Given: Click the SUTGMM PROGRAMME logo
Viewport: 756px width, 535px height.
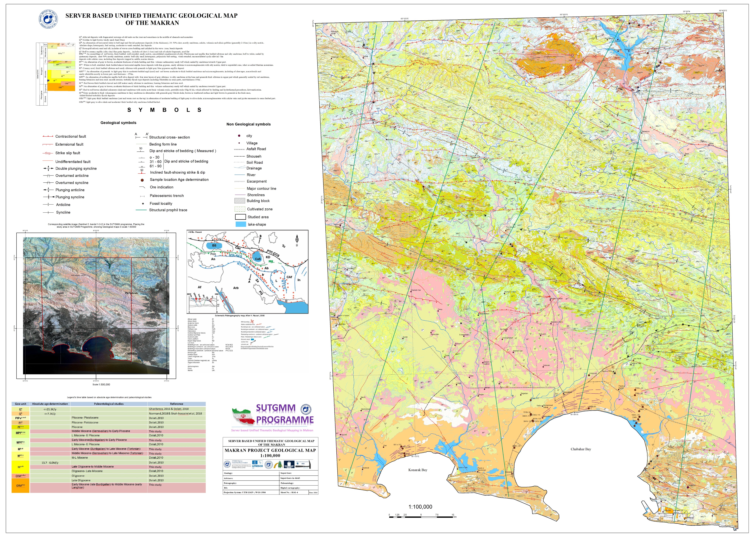Looking at the screenshot, I should coord(273,418).
